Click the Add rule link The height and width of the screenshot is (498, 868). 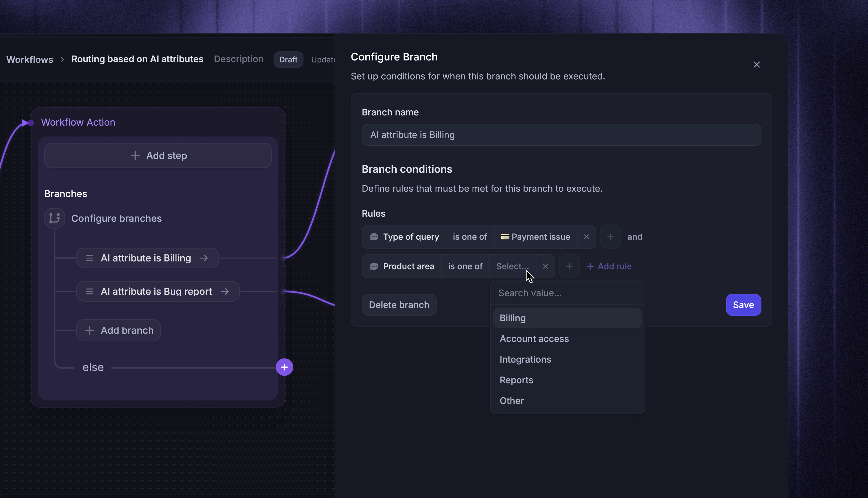coord(609,266)
